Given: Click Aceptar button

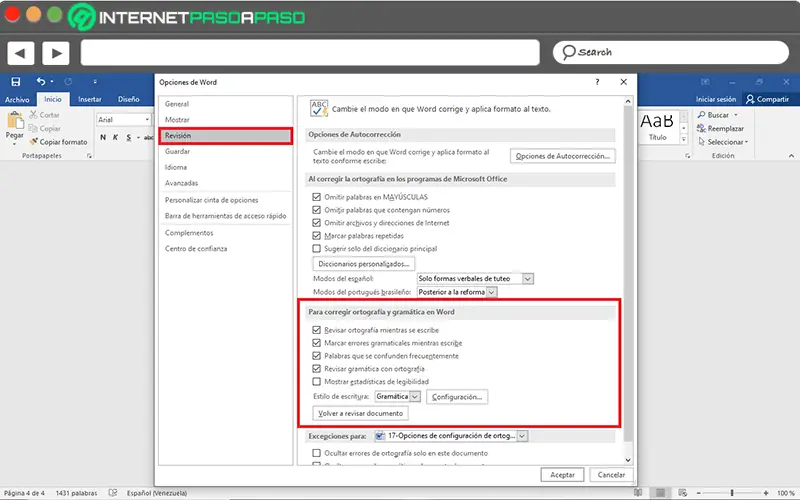Looking at the screenshot, I should [x=562, y=474].
